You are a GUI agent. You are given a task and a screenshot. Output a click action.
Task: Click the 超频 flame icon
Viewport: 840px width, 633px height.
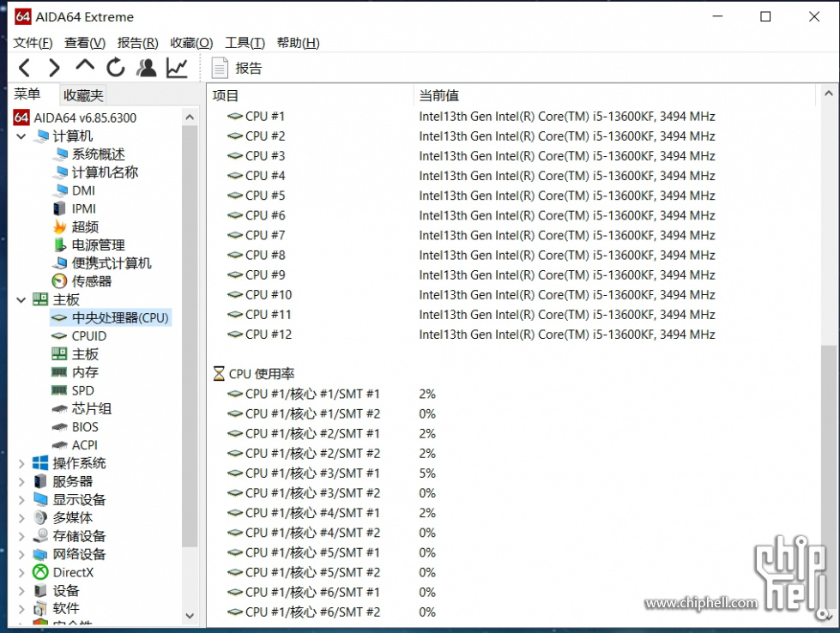[59, 227]
